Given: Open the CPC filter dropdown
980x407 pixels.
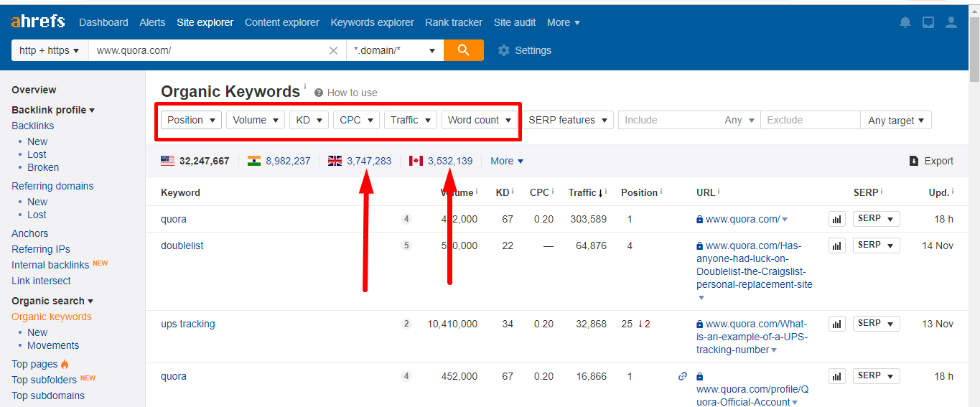Looking at the screenshot, I should [x=356, y=120].
